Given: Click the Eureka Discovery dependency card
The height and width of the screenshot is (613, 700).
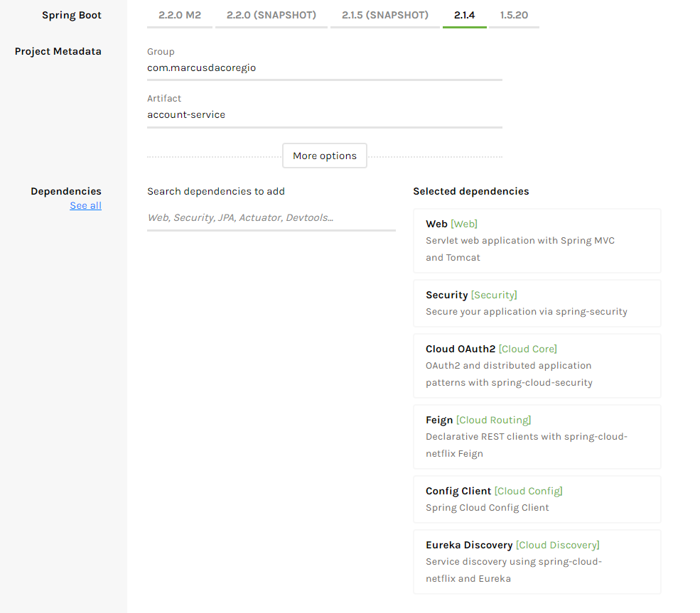Looking at the screenshot, I should [x=537, y=561].
